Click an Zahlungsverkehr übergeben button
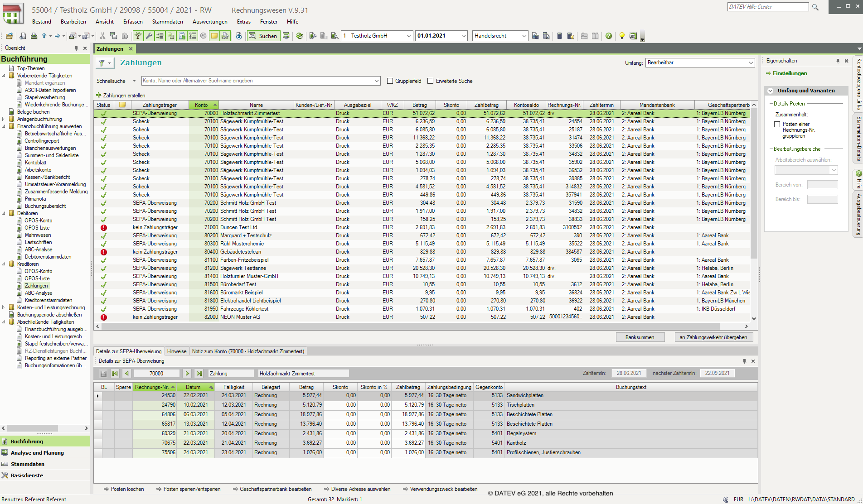The width and height of the screenshot is (863, 504). click(713, 337)
